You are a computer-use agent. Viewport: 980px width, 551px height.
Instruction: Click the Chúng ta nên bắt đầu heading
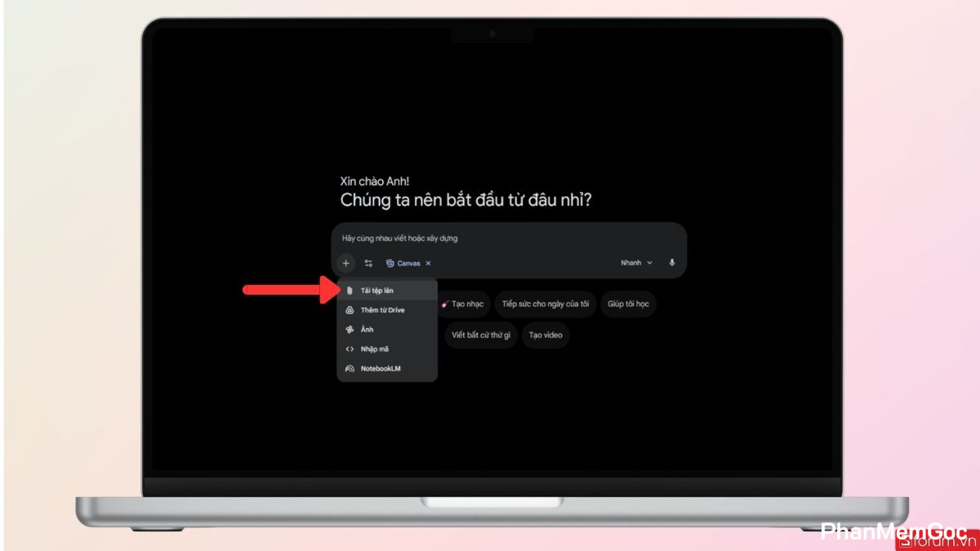[x=465, y=200]
